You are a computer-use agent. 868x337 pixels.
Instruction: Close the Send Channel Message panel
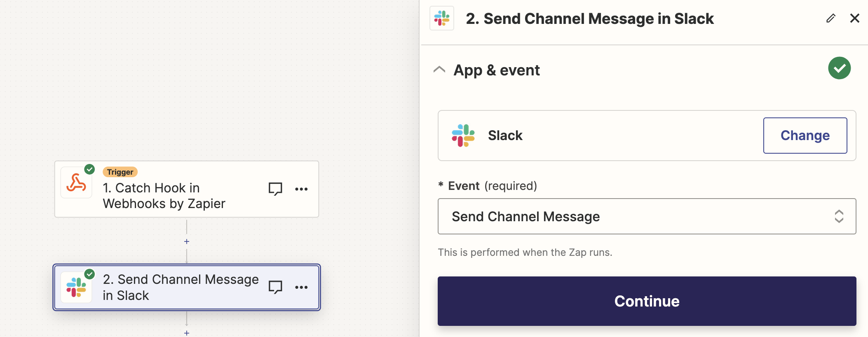coord(855,18)
